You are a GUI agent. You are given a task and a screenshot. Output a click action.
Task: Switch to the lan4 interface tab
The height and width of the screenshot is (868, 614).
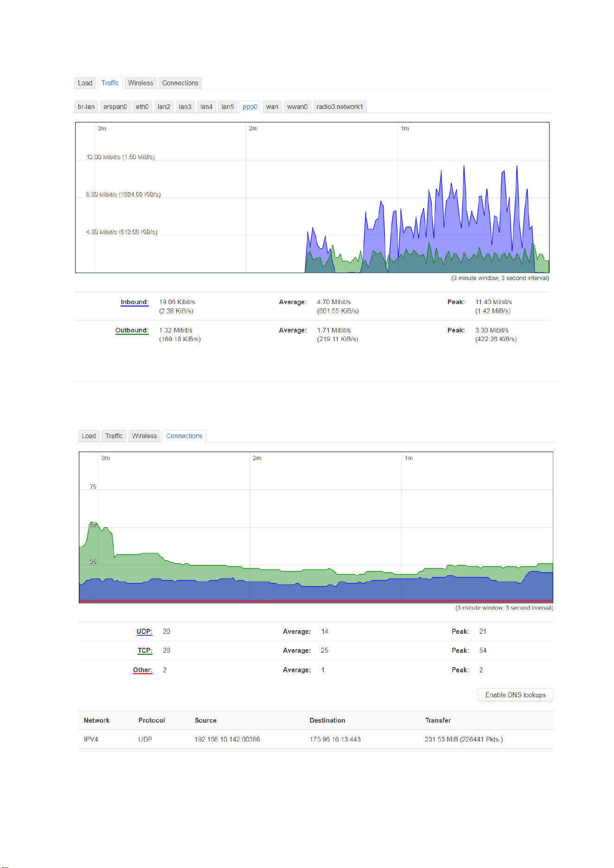[x=206, y=107]
